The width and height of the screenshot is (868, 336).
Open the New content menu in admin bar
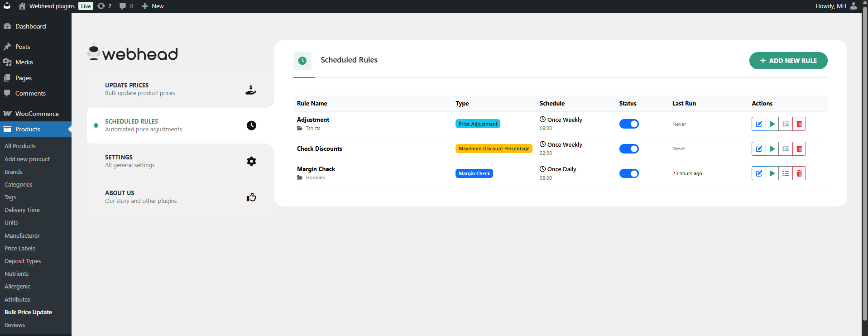coord(153,6)
